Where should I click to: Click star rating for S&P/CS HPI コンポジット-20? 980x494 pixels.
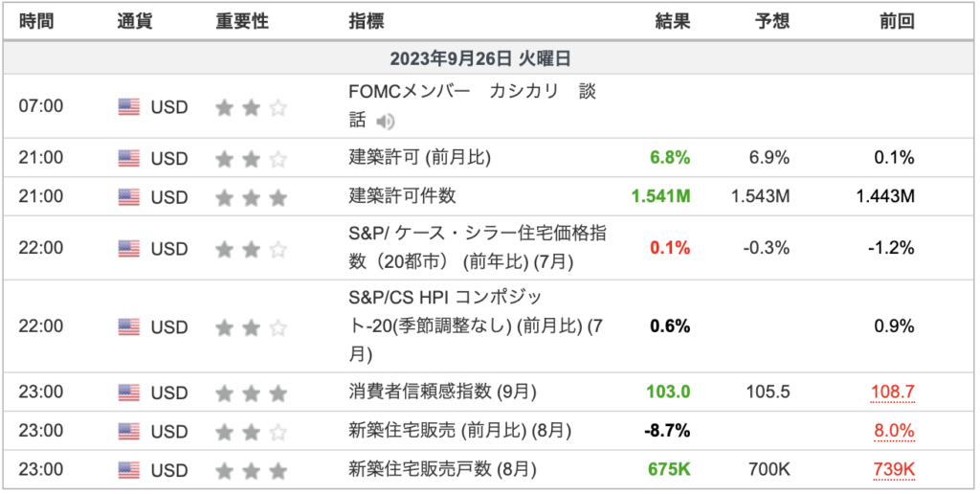[251, 327]
